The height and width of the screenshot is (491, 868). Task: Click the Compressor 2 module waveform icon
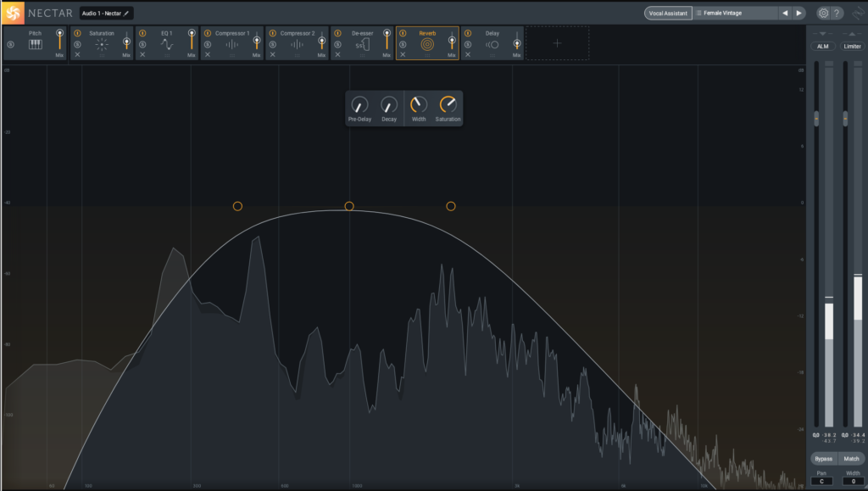coord(297,44)
